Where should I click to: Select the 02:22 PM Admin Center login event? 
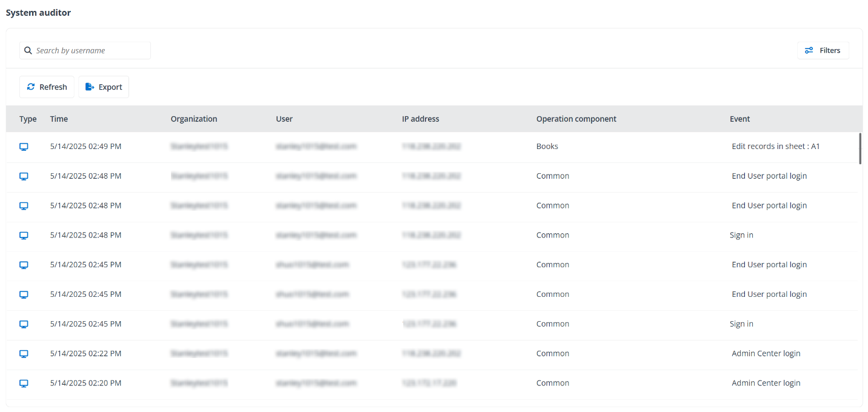[x=766, y=354]
